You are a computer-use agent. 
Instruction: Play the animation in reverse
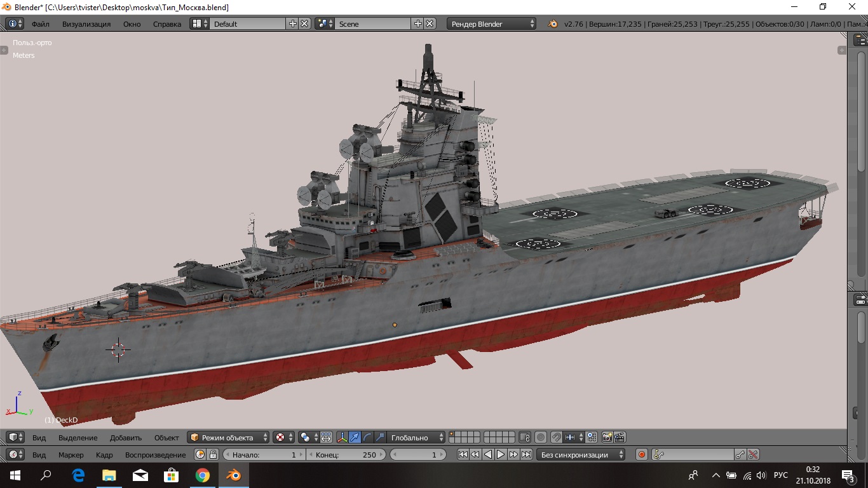[488, 455]
